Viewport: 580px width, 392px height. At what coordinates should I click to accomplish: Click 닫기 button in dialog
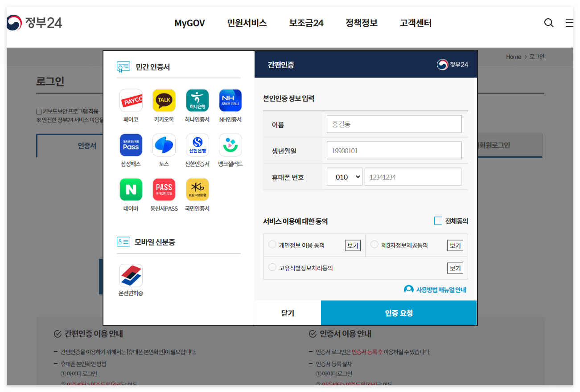pos(288,313)
